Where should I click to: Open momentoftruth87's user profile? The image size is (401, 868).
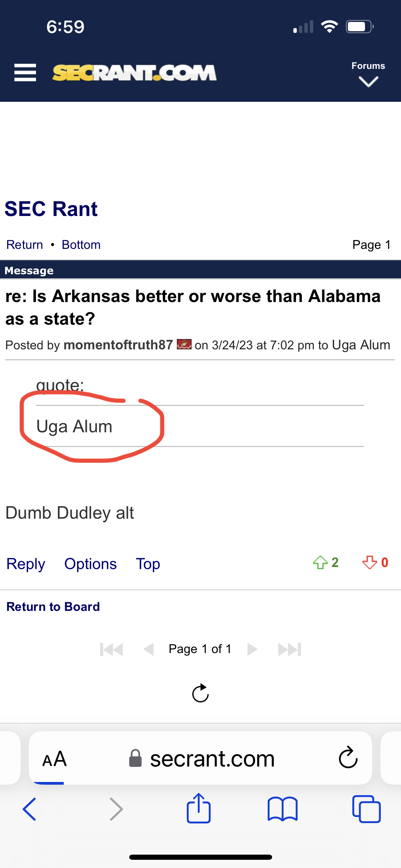[x=118, y=345]
